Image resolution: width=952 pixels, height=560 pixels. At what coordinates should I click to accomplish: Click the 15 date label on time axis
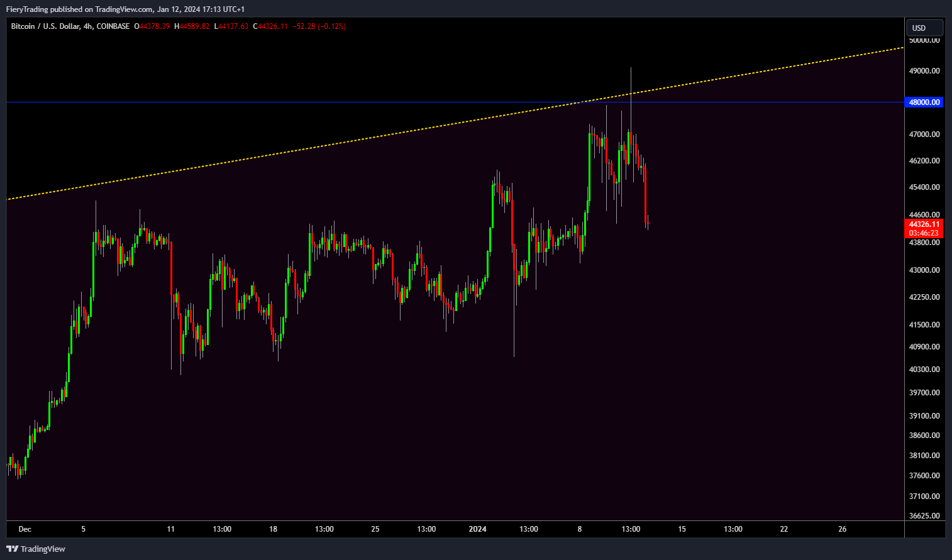(x=682, y=529)
